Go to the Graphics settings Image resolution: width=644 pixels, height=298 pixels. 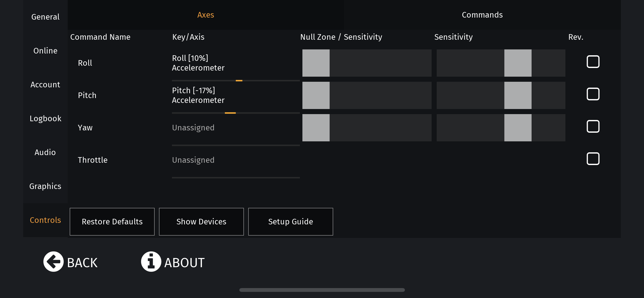point(45,186)
